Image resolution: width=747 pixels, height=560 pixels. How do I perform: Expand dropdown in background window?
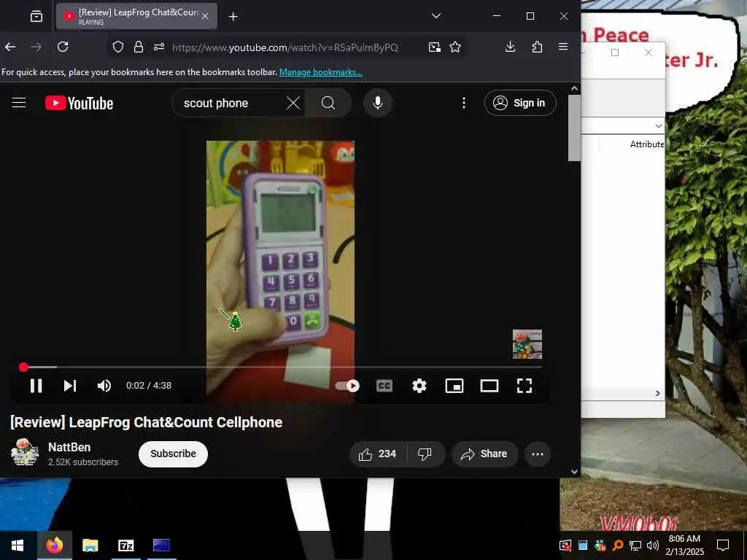[659, 125]
